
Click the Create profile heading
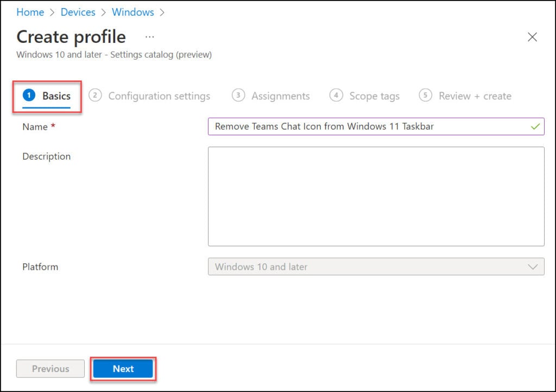point(71,37)
